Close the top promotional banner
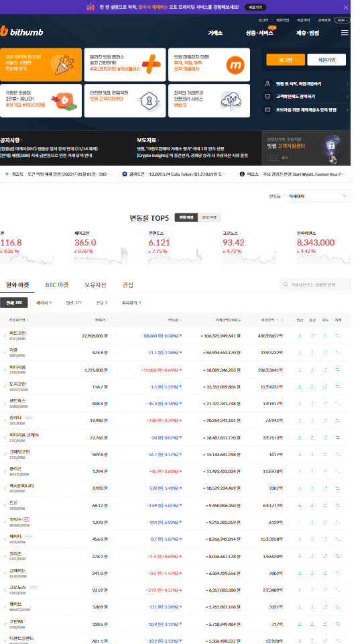 [x=346, y=7]
